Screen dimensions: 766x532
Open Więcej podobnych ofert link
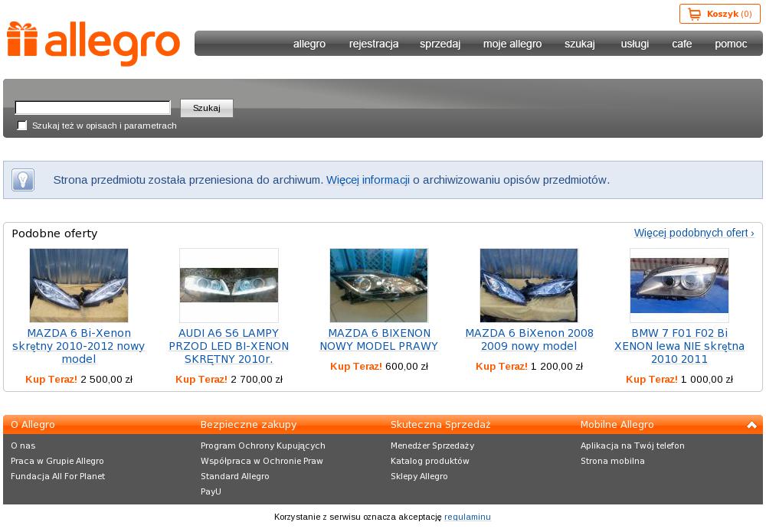[x=694, y=233]
